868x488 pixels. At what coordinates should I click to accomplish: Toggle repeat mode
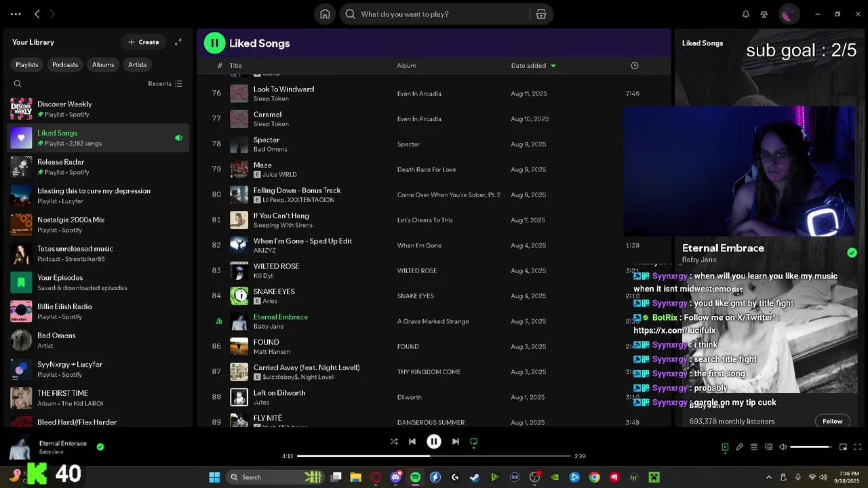point(474,441)
